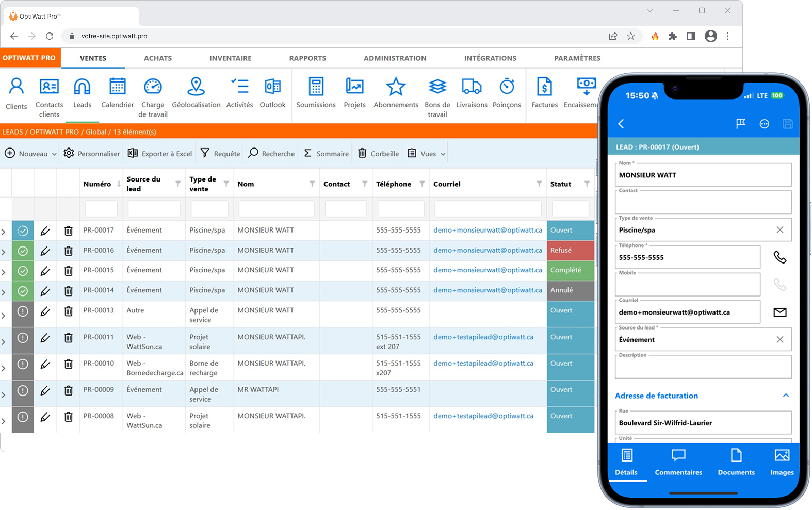Open the Poinçons stopwatch icon

pos(507,86)
